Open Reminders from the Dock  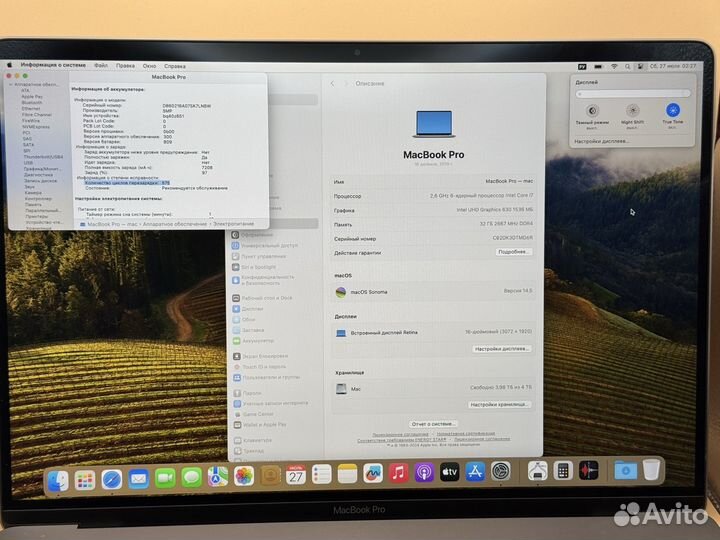tap(321, 474)
